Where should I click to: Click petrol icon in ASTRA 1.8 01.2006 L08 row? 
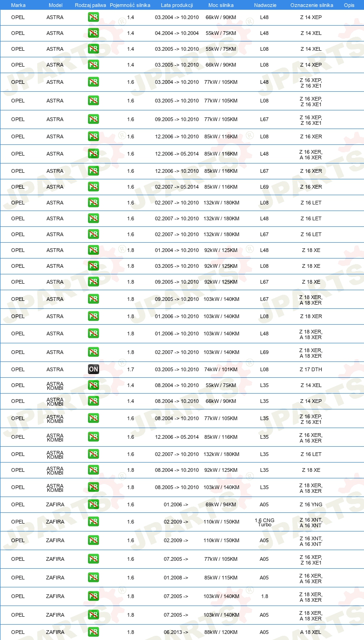pos(94,316)
